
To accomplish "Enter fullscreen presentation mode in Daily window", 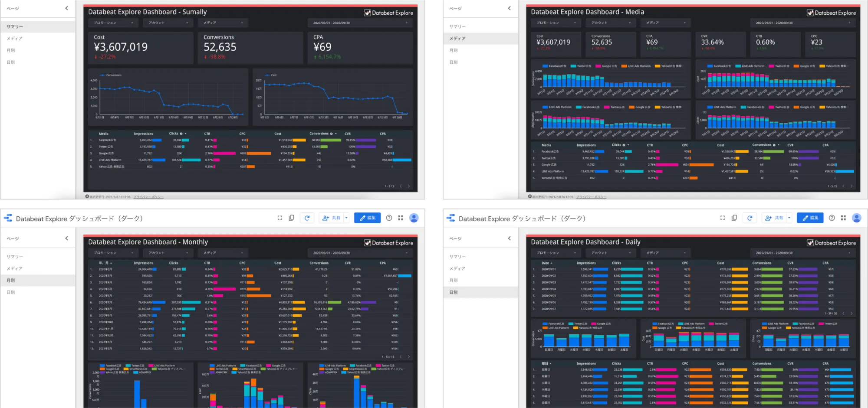I will coord(722,218).
